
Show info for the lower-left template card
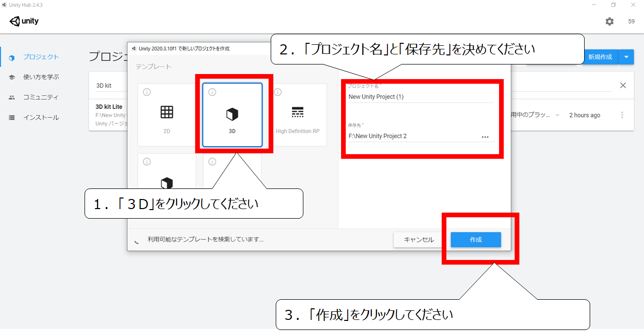pyautogui.click(x=147, y=162)
